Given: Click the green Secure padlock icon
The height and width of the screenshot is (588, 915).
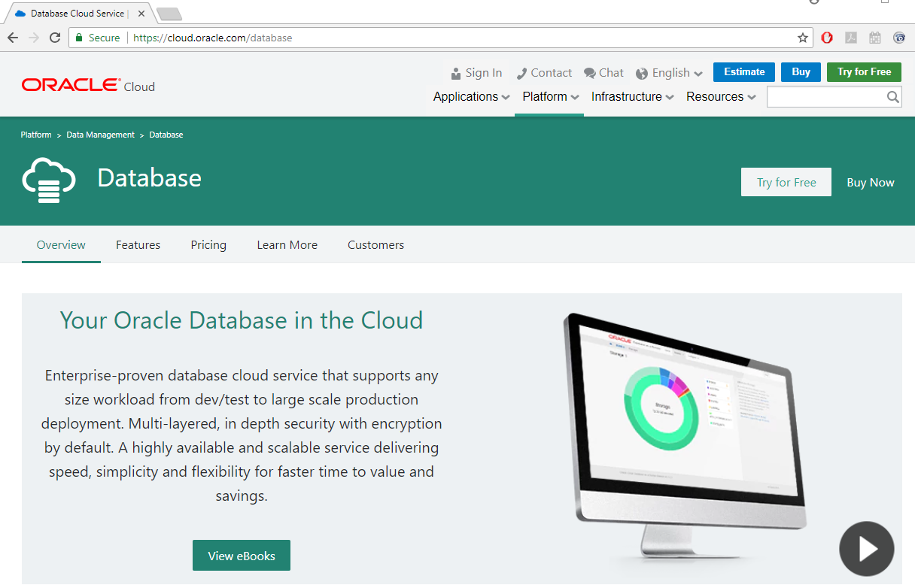Looking at the screenshot, I should (79, 38).
